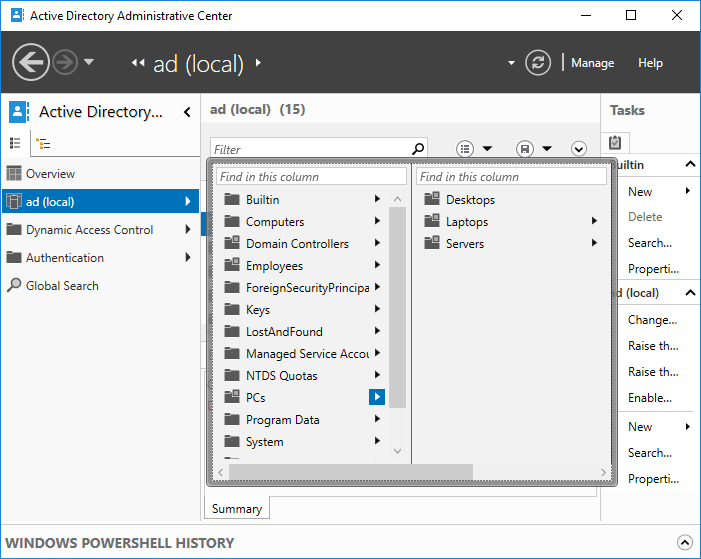This screenshot has height=559, width=701.
Task: Click the horizontal scrollbar of column explorer
Action: pyautogui.click(x=351, y=472)
